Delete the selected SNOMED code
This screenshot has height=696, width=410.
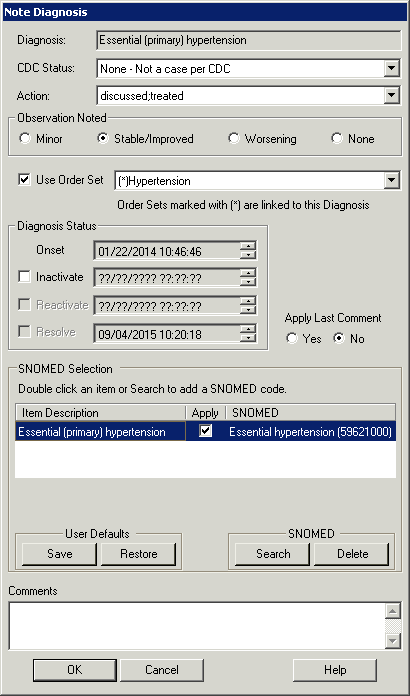pyautogui.click(x=352, y=554)
